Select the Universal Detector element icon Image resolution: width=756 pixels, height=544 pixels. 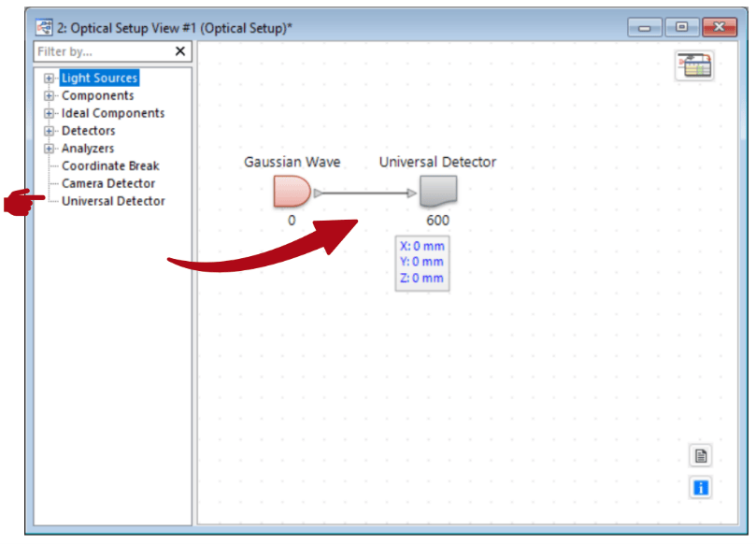pyautogui.click(x=437, y=192)
